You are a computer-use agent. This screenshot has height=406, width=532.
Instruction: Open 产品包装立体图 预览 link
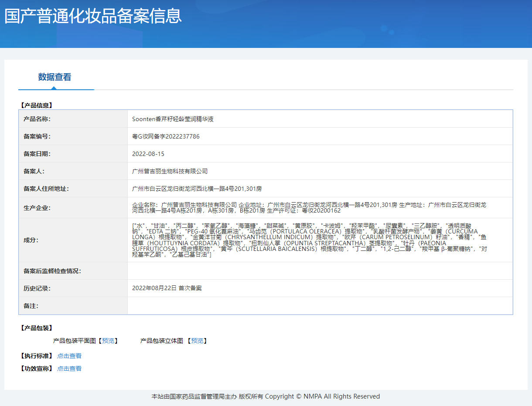pos(197,341)
